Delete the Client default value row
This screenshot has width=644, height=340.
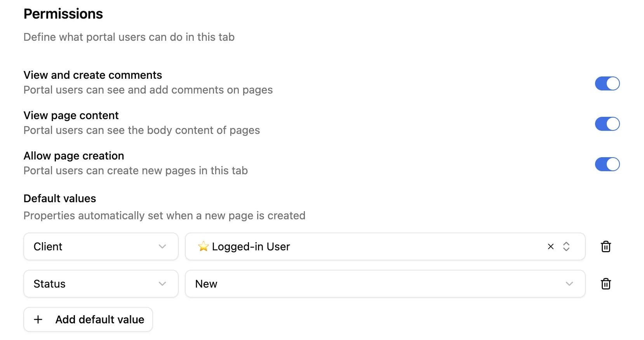(606, 246)
